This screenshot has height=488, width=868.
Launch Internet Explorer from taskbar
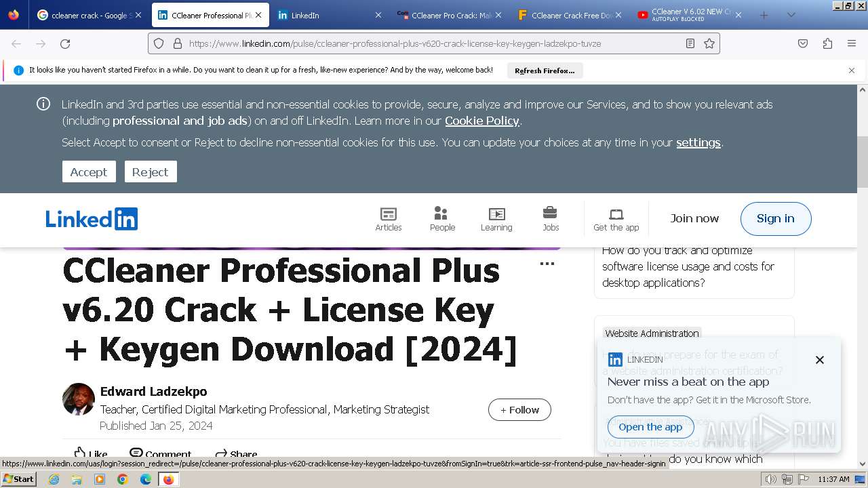(x=54, y=479)
